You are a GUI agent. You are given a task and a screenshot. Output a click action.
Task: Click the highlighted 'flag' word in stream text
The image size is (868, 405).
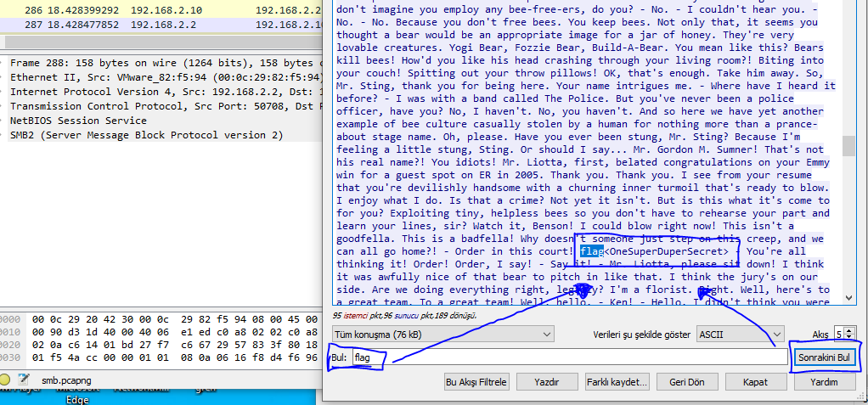tap(592, 251)
